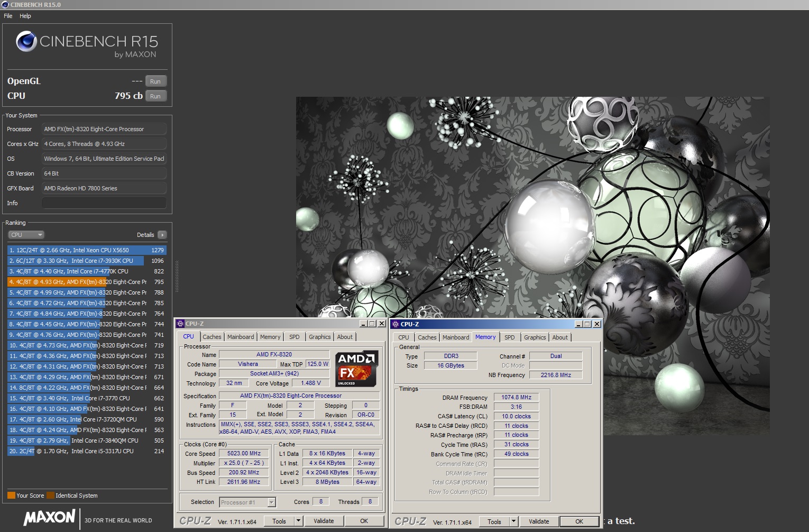Click the Your Score orange legend swatch
The height and width of the screenshot is (532, 809).
[x=11, y=496]
